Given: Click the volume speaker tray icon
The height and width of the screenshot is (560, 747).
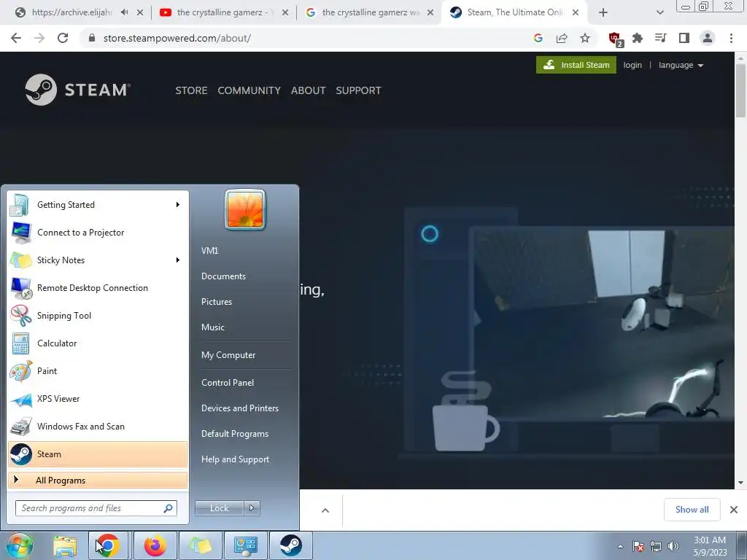Looking at the screenshot, I should (673, 546).
